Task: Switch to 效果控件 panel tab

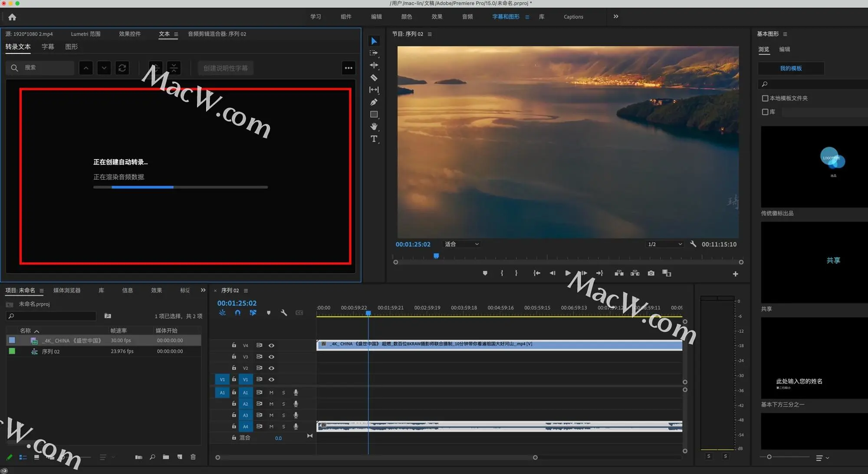Action: [130, 34]
